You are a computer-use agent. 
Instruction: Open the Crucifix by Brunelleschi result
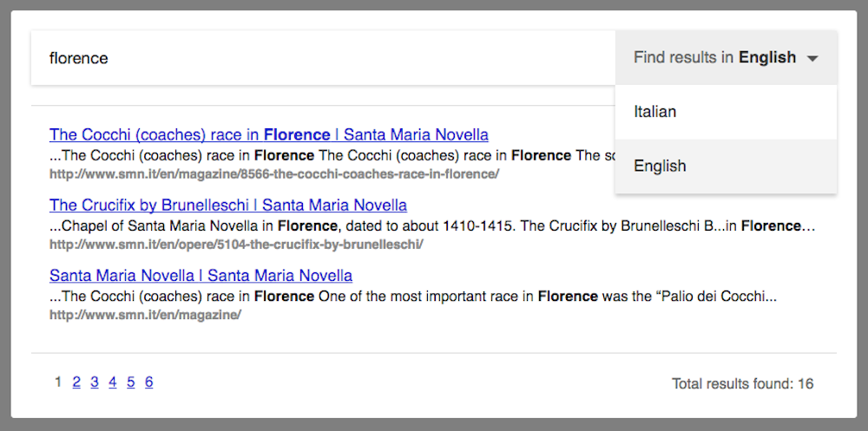point(227,206)
